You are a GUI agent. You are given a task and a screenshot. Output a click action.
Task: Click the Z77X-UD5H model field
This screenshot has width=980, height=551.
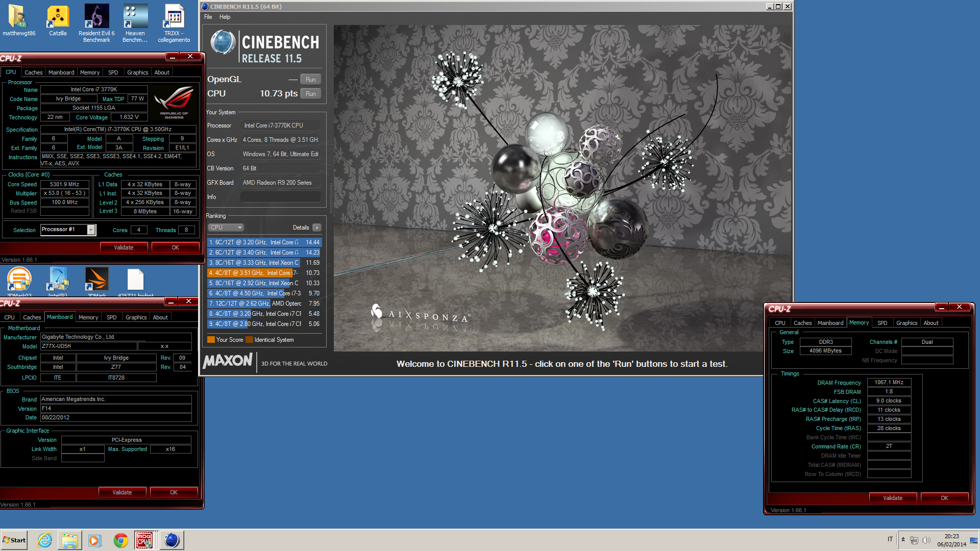coord(89,346)
